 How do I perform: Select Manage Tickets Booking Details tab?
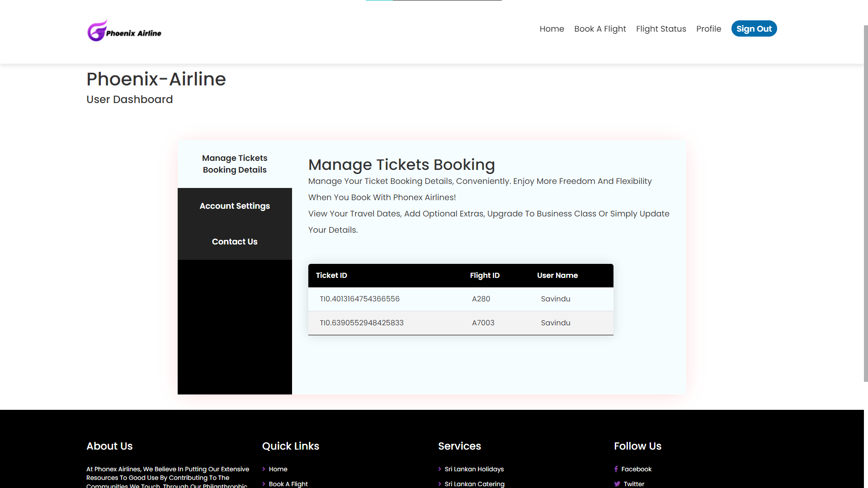pos(235,164)
